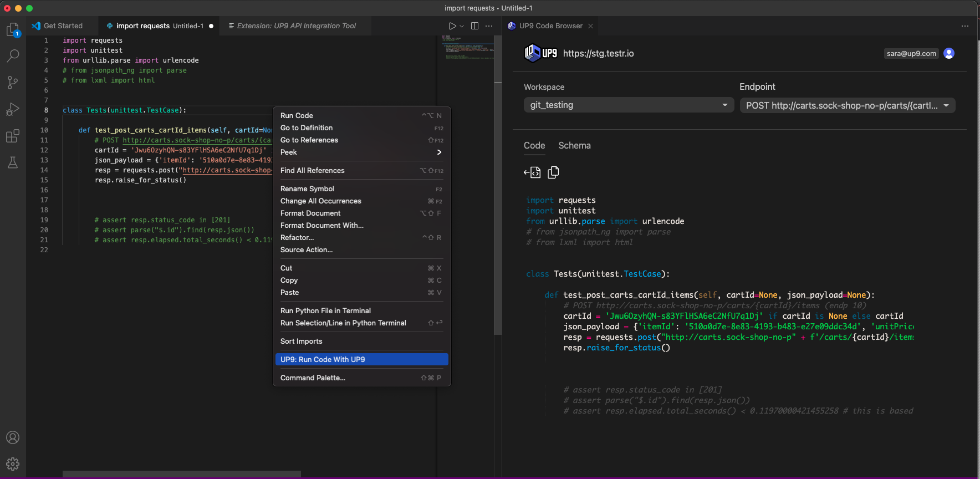Viewport: 980px width, 479px height.
Task: Click the unsaved dot on Untitled-1 tab
Action: pos(211,26)
